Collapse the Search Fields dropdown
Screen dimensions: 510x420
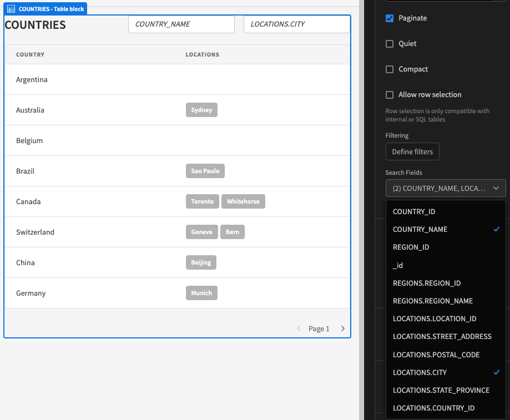[x=446, y=188]
